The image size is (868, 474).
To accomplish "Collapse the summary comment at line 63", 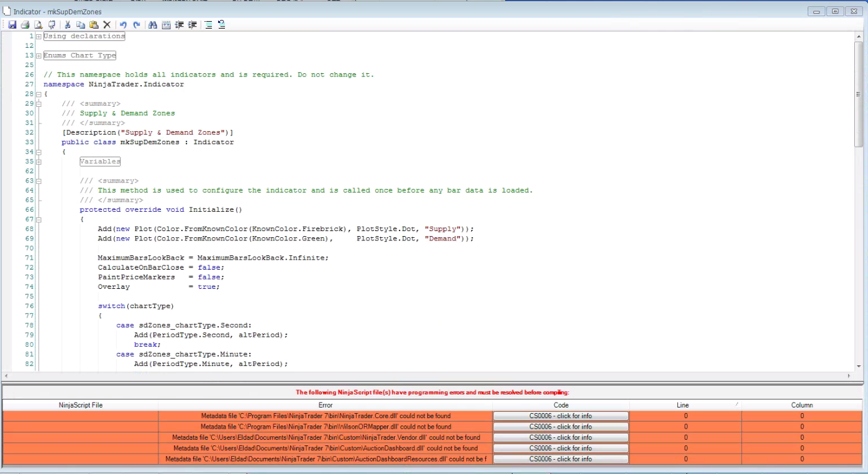I will pos(39,181).
